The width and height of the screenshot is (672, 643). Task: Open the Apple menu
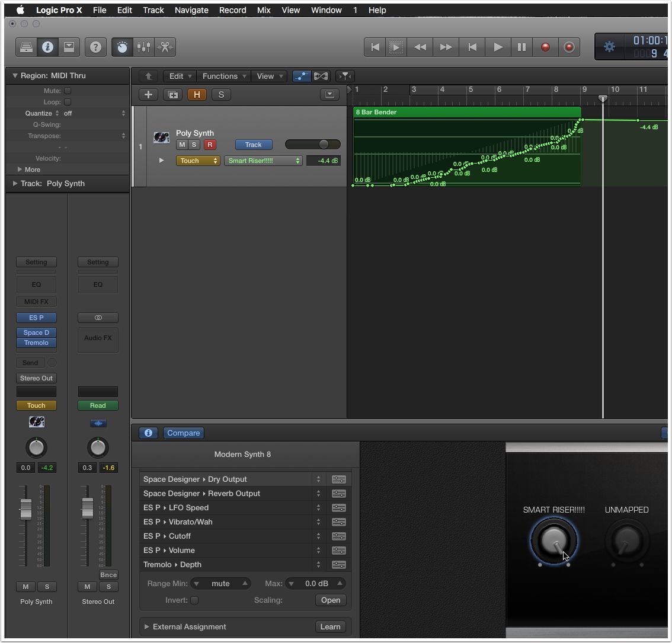pos(21,10)
